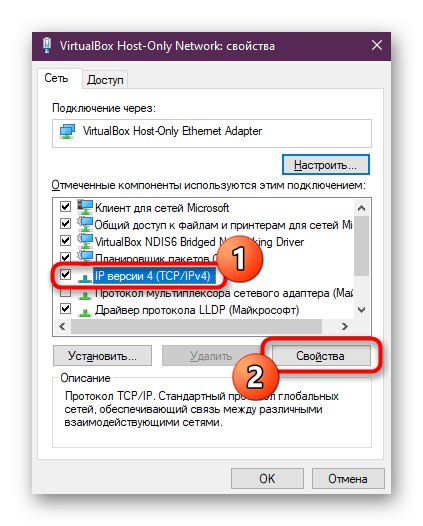Click the Установить... button

pos(102,356)
